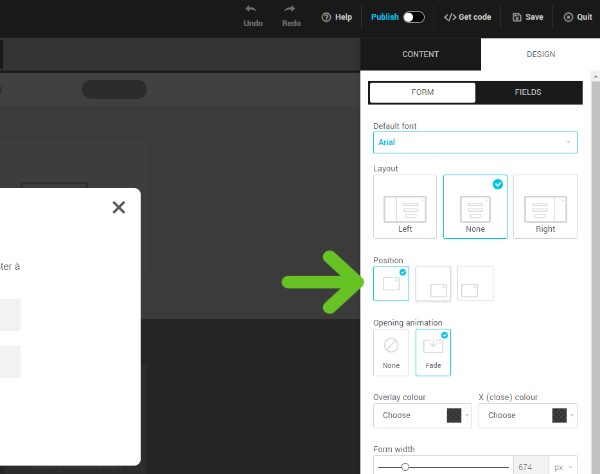Viewport: 600px width, 474px height.
Task: Open the Overlay colour chooser dropdown
Action: 422,415
